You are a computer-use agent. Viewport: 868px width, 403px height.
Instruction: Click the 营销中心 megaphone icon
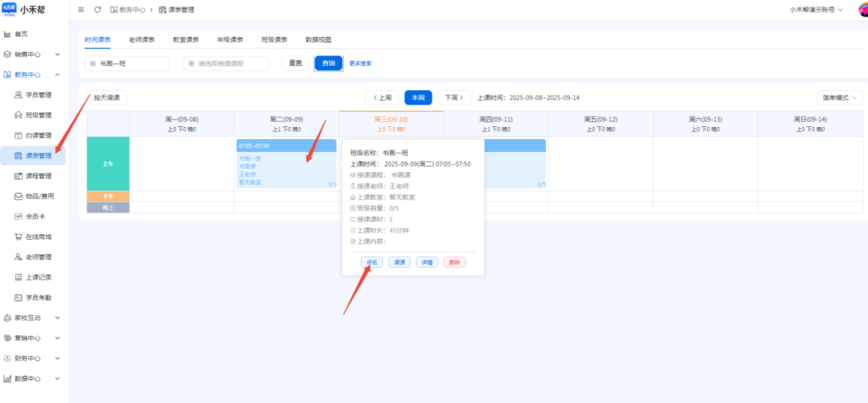[x=7, y=338]
